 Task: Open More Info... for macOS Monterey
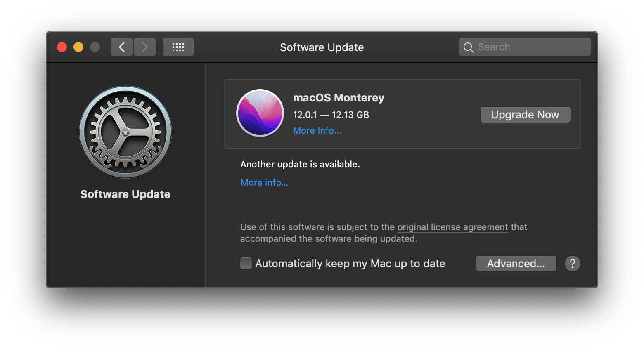[317, 131]
